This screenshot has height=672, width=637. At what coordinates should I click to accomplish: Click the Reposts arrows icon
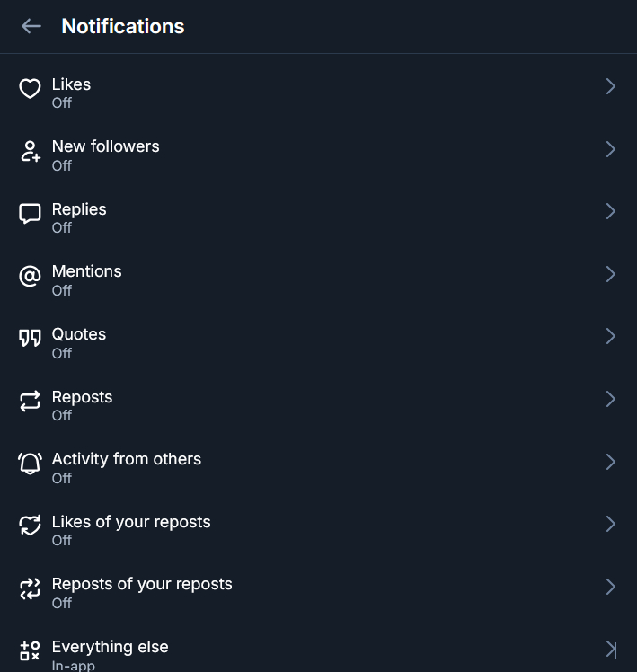(31, 402)
